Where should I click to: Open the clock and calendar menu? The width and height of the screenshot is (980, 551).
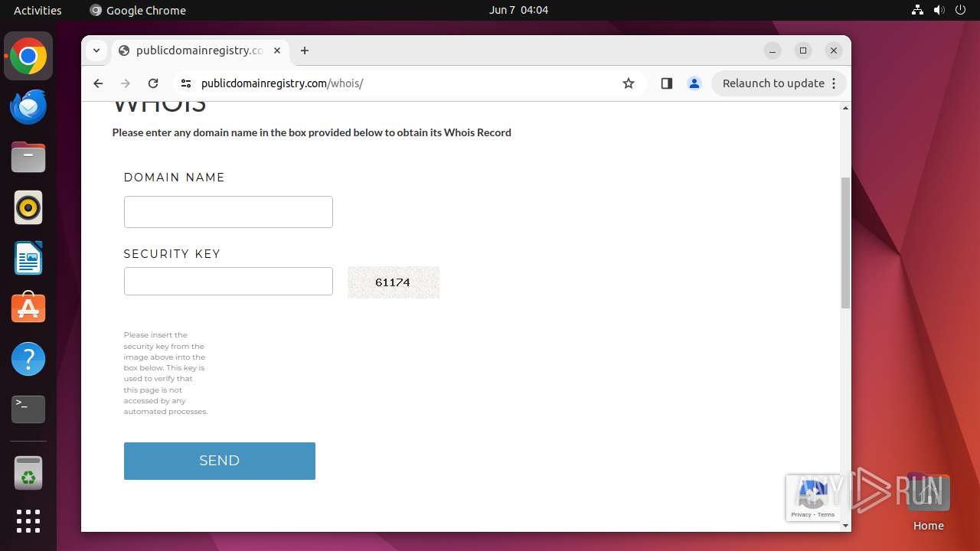[x=518, y=10]
